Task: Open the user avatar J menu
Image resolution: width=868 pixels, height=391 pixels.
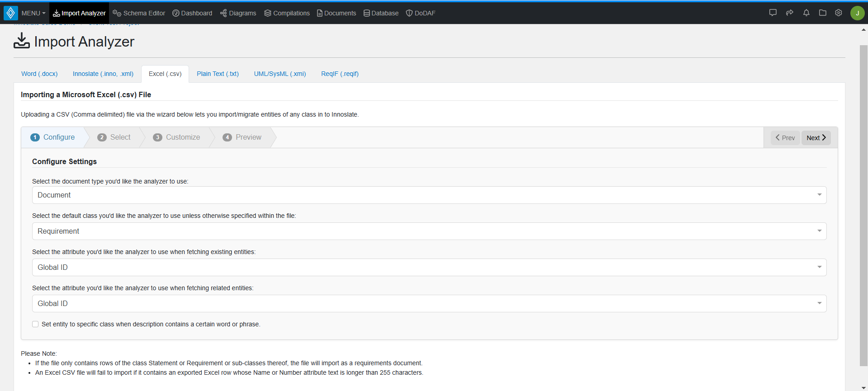Action: coord(857,13)
